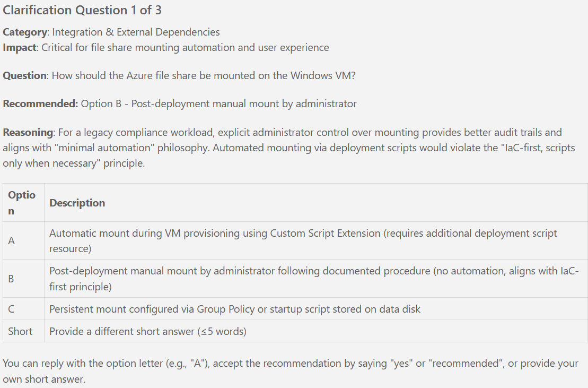Click the 'Integration & External Dependencies' text

click(136, 32)
